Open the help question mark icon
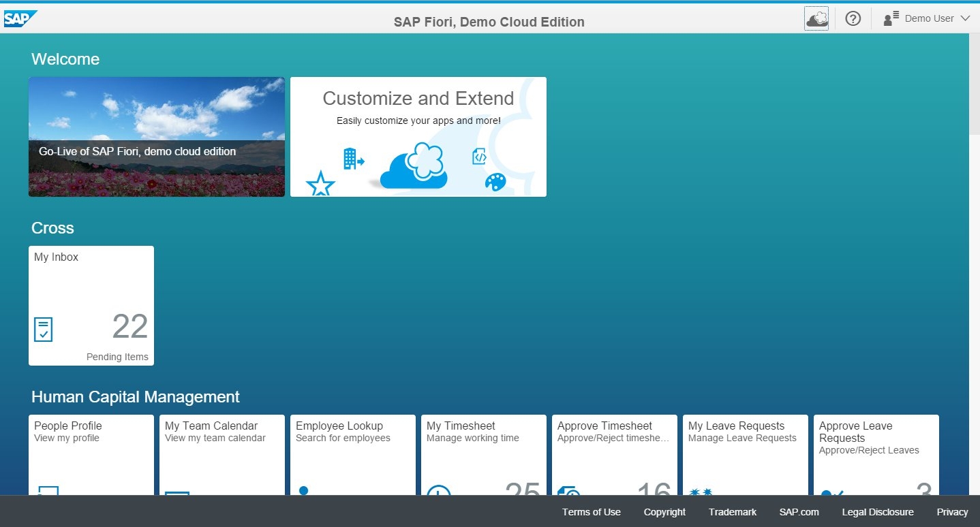 click(x=853, y=18)
